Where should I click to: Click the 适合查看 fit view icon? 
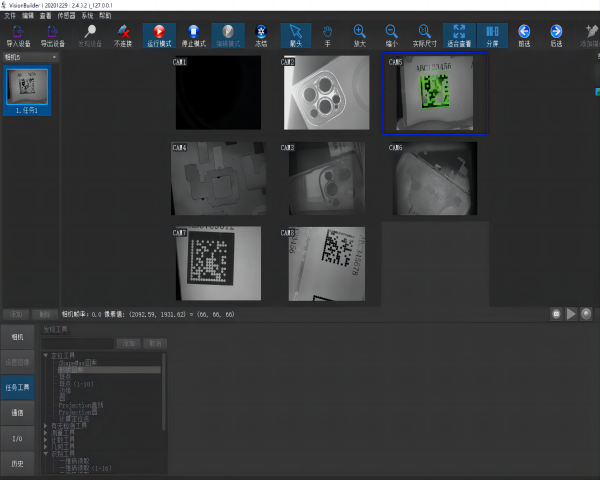tap(460, 35)
